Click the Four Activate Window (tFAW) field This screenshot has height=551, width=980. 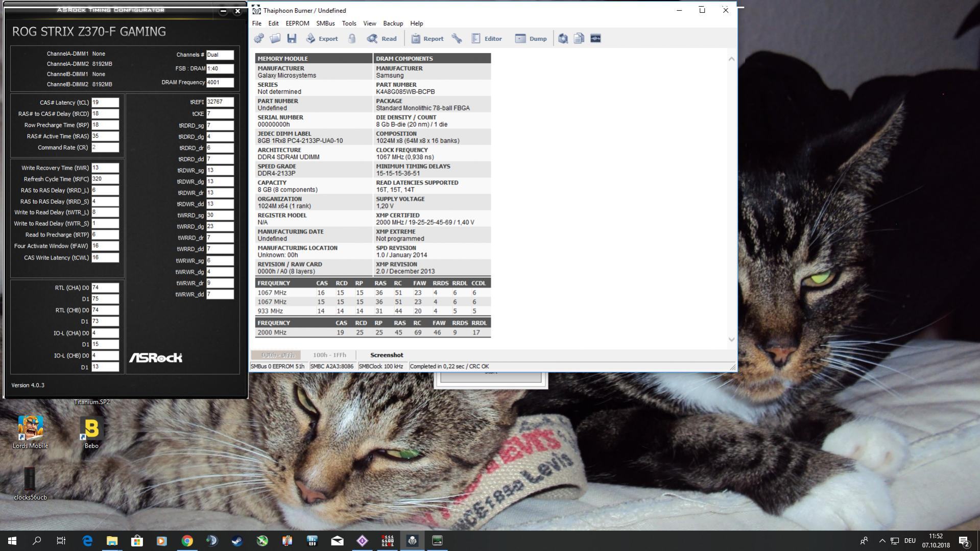105,246
